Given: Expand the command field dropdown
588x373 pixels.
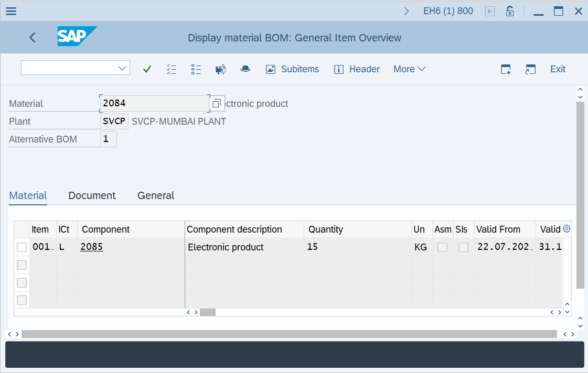Looking at the screenshot, I should 123,68.
